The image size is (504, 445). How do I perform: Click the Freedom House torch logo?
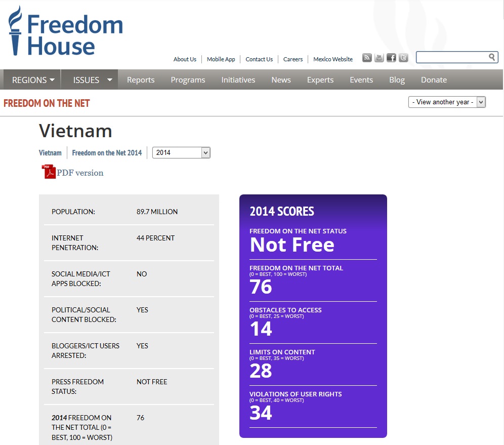point(16,30)
